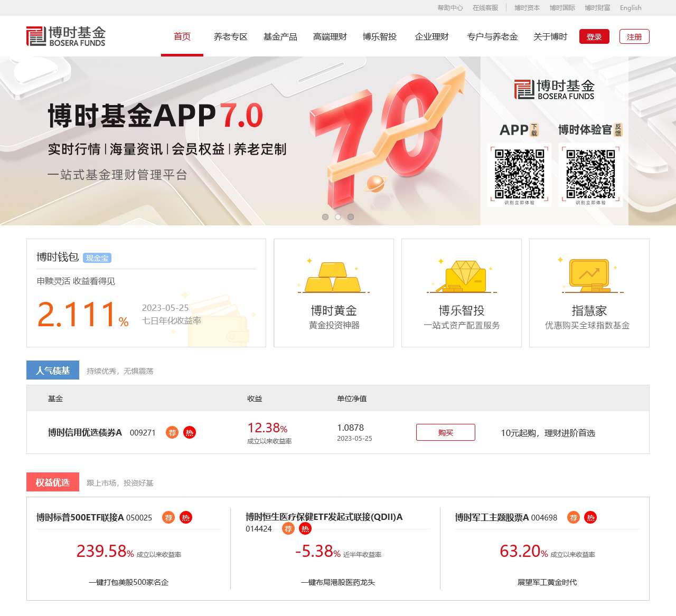This screenshot has width=676, height=616.
Task: Click the 指慧家 card title
Action: tap(589, 310)
